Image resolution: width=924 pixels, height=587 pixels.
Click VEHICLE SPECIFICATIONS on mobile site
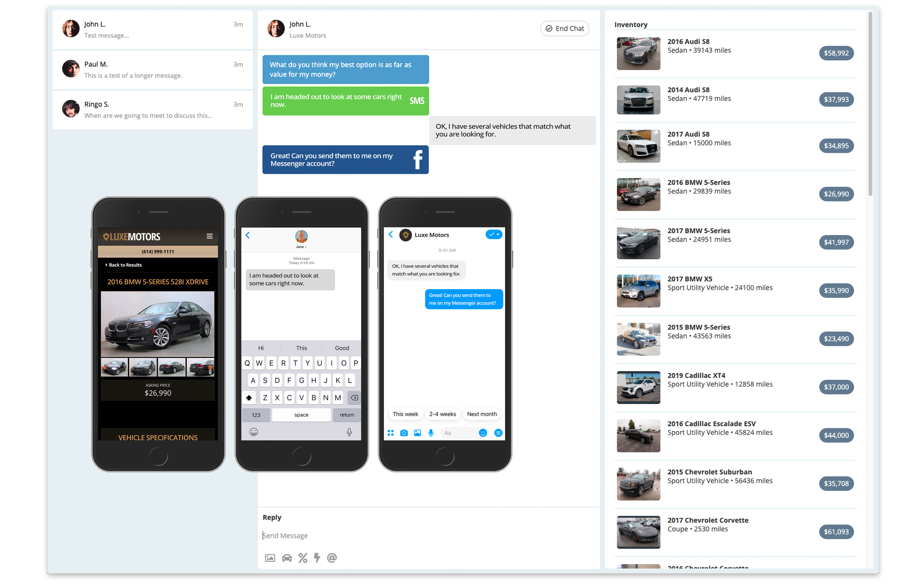click(158, 438)
